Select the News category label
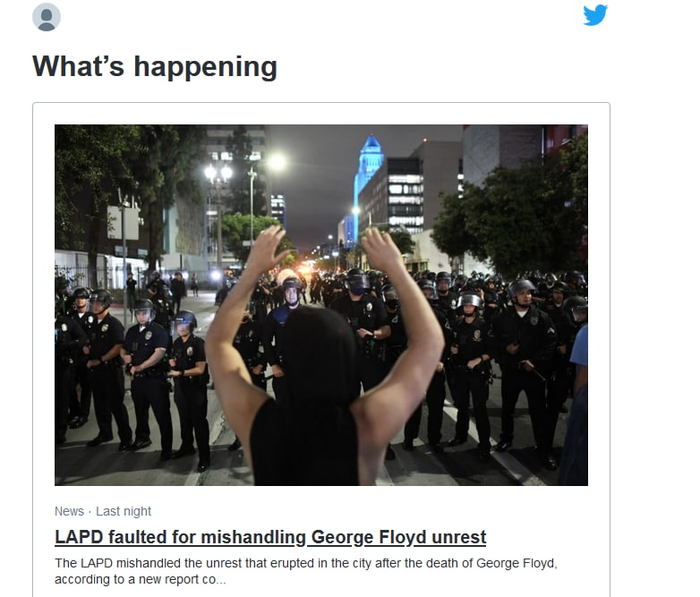700x597 pixels. coord(69,511)
